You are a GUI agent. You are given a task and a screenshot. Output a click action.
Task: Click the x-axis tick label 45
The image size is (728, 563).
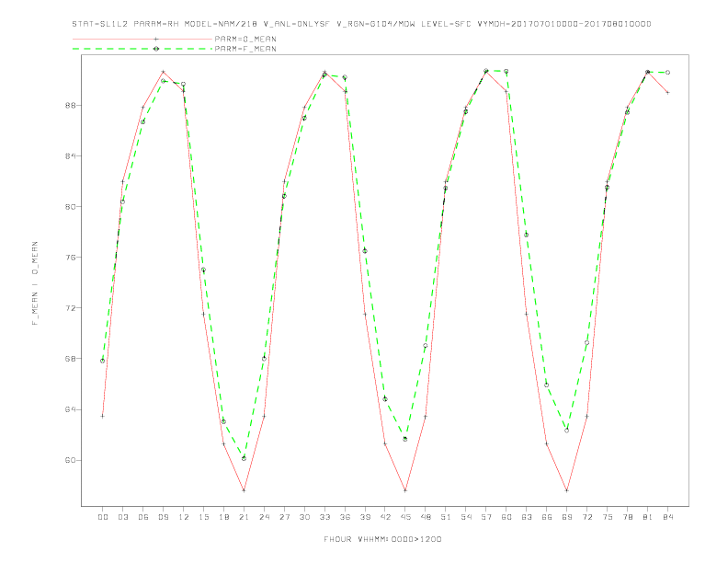point(405,517)
